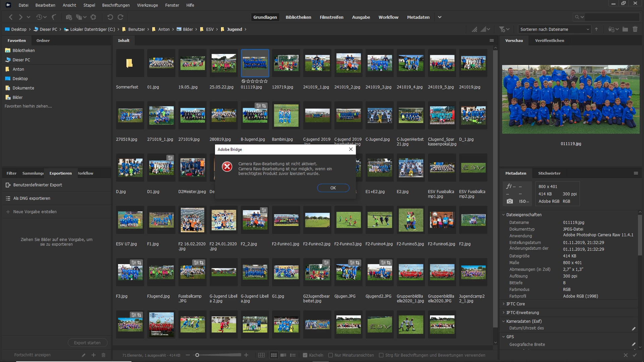
Task: Click the get photos from camera icon
Action: [69, 17]
